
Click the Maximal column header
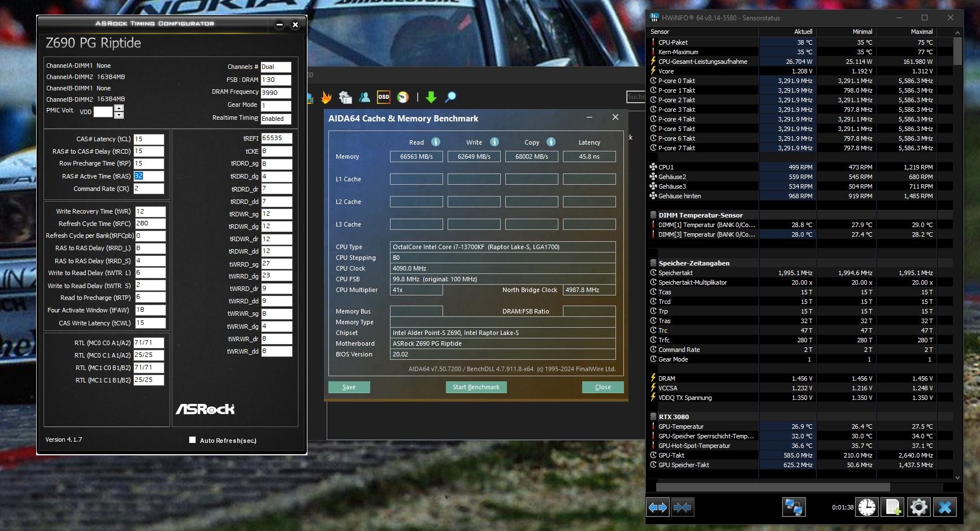pos(907,32)
